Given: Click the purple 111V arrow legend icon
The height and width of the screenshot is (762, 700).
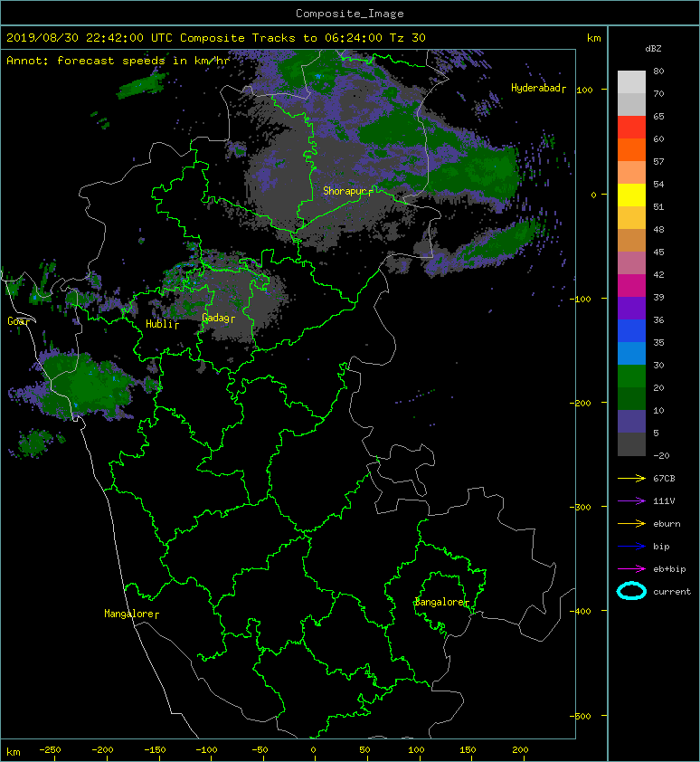Looking at the screenshot, I should [631, 501].
